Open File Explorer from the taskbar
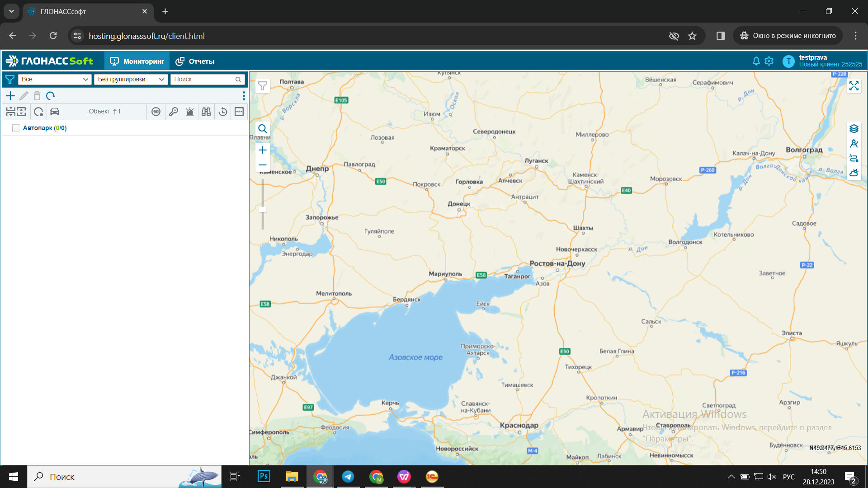 292,476
